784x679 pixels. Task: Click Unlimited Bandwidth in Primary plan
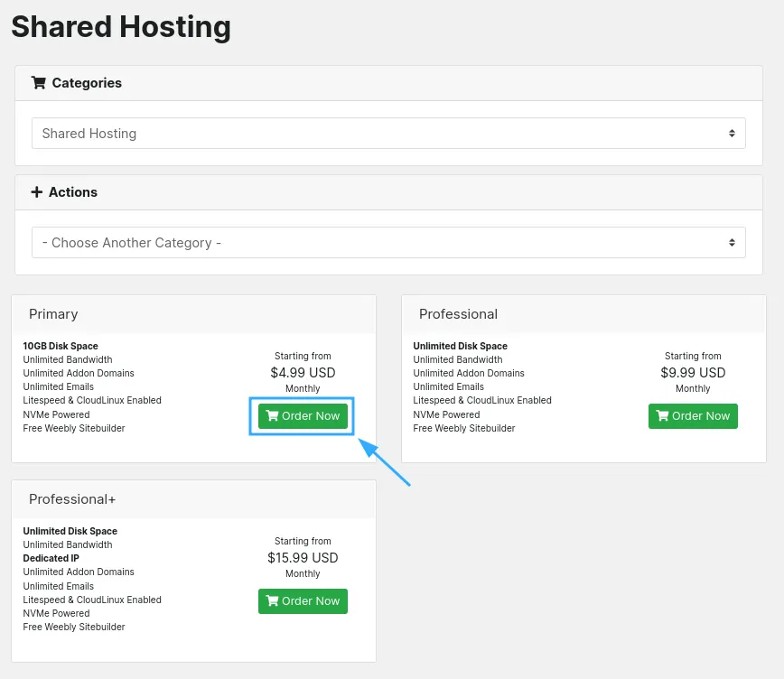[x=68, y=359]
